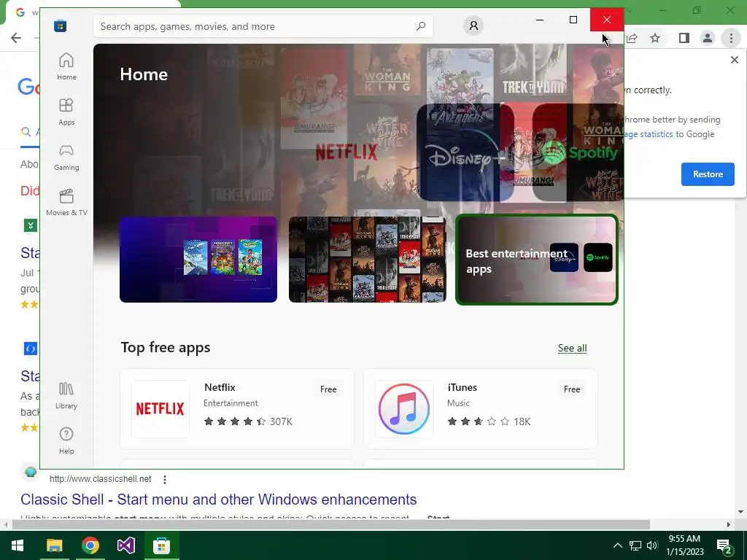Open the Apps section in sidebar
This screenshot has width=747, height=560.
coord(66,112)
